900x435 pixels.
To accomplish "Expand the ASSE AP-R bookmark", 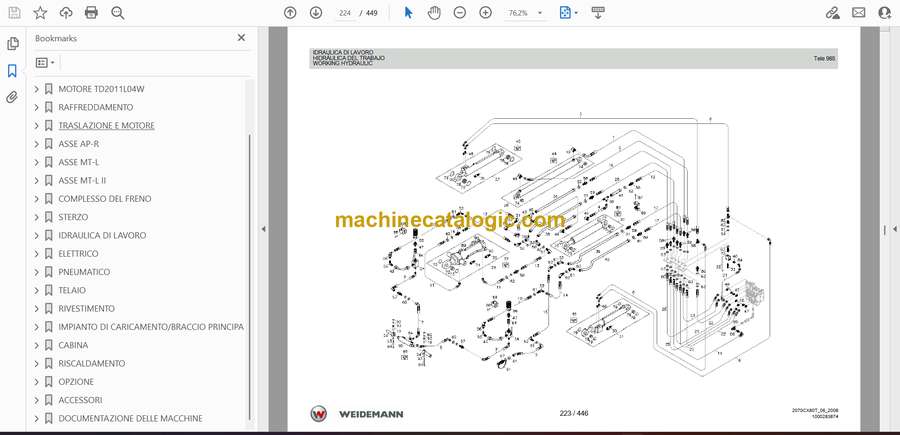I will tap(37, 144).
